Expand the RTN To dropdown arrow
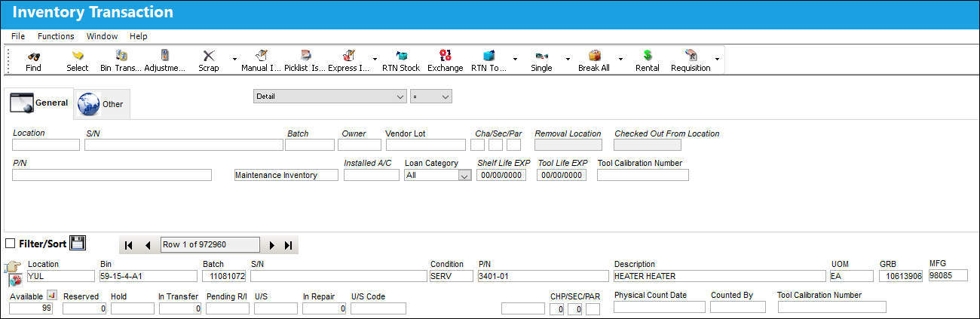This screenshot has width=980, height=319. click(515, 58)
